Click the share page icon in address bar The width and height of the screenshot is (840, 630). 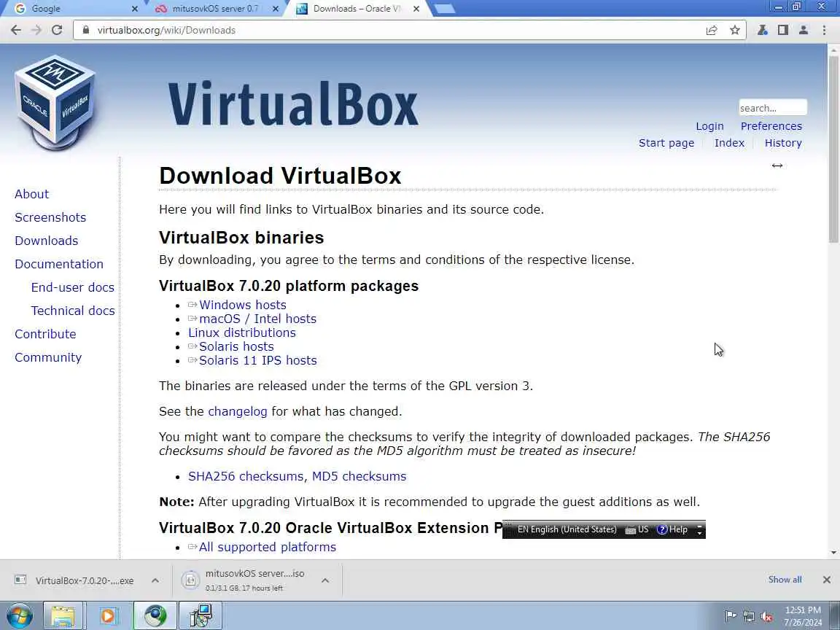(712, 30)
